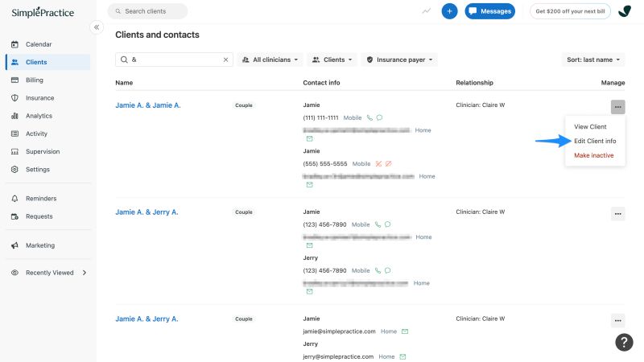Open the Clients section in sidebar
Screen dimensions: 644x362
[x=48, y=62]
